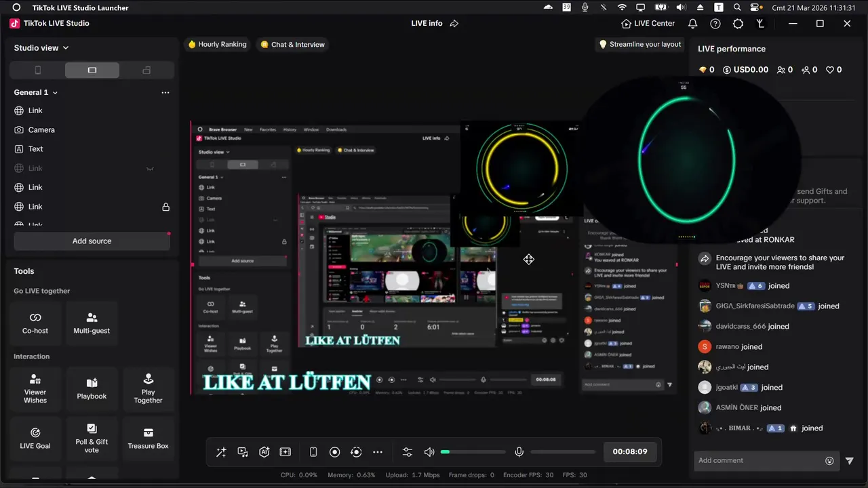Screen dimensions: 868x488
Task: Expand the General 1 scene dropdown
Action: click(x=36, y=92)
